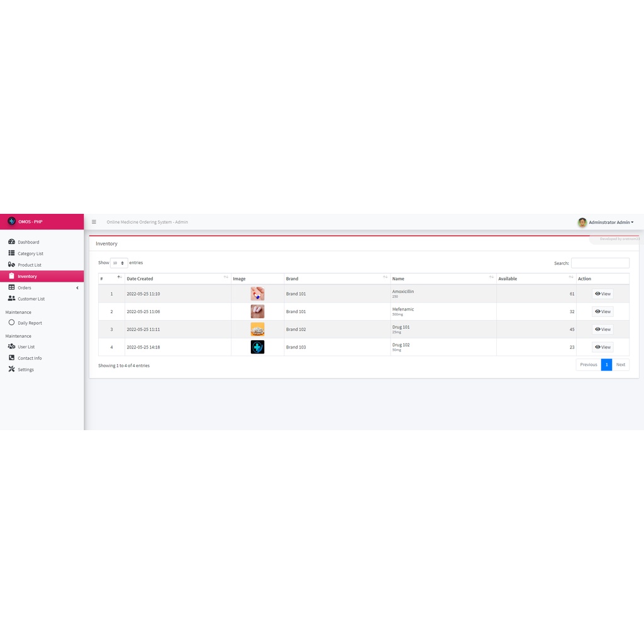The height and width of the screenshot is (644, 644).
Task: Expand the Orders submenu chevron
Action: tap(77, 288)
